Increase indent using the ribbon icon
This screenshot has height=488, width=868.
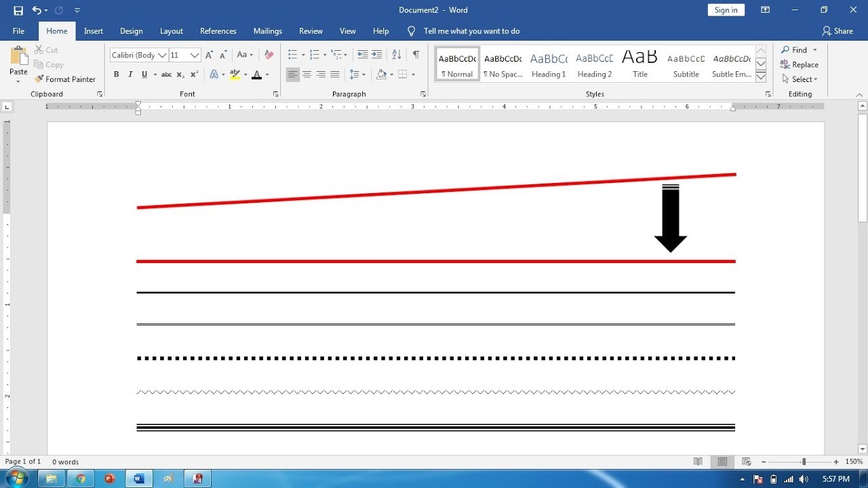[376, 54]
